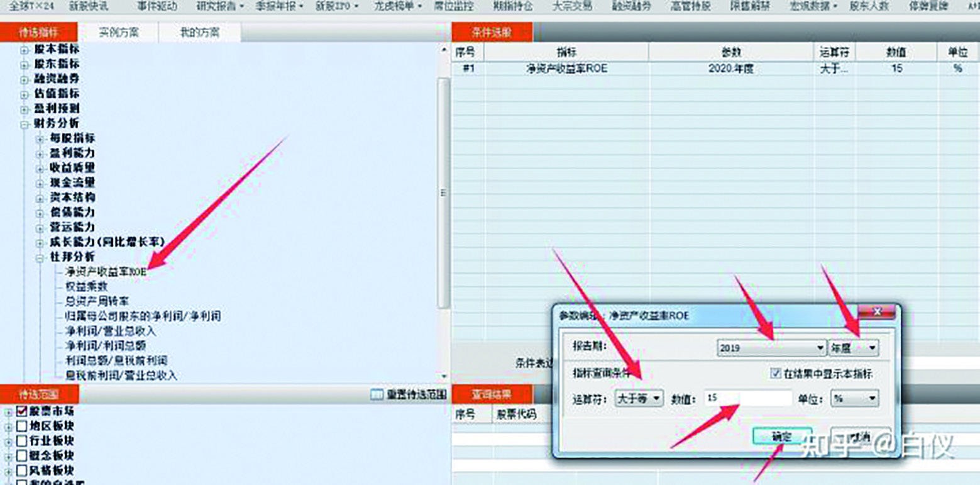Open the 研究报告 menu
980x485 pixels.
[217, 6]
